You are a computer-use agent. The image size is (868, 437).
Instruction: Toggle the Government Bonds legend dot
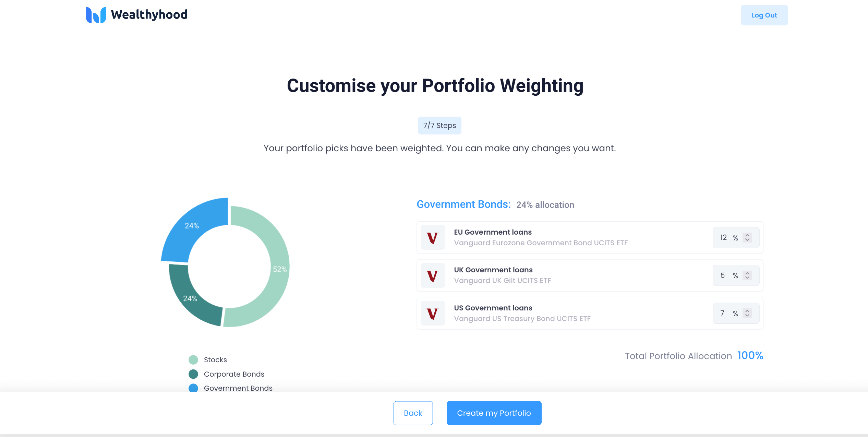[193, 388]
